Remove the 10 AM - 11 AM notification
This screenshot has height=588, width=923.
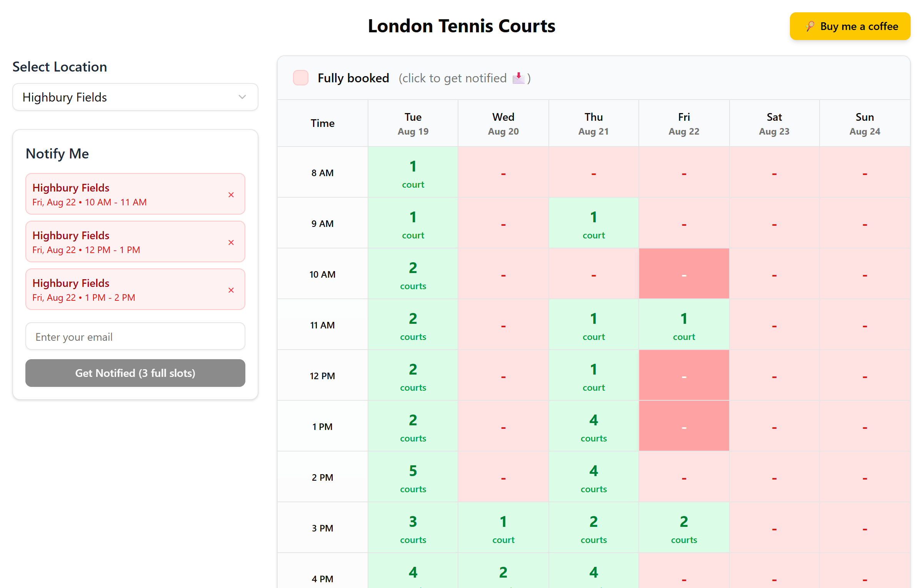[x=231, y=195]
